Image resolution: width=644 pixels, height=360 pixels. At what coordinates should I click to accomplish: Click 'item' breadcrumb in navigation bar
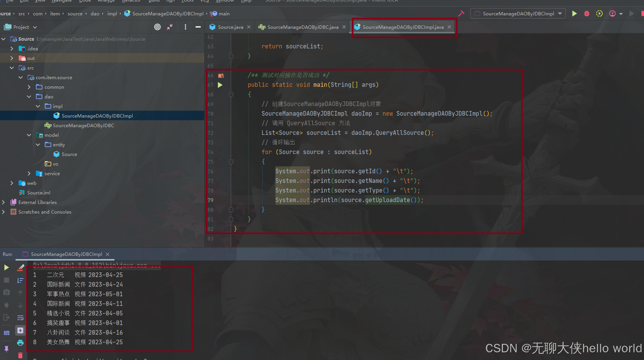(x=55, y=13)
